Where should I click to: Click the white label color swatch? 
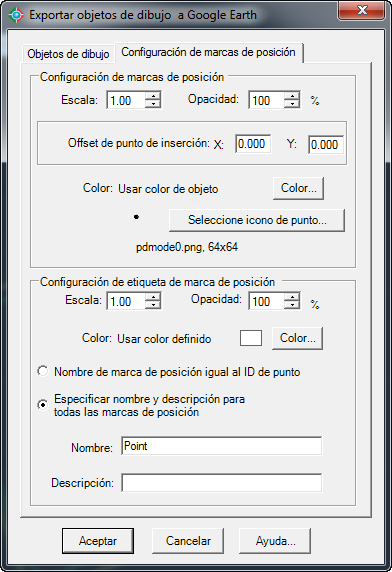251,338
